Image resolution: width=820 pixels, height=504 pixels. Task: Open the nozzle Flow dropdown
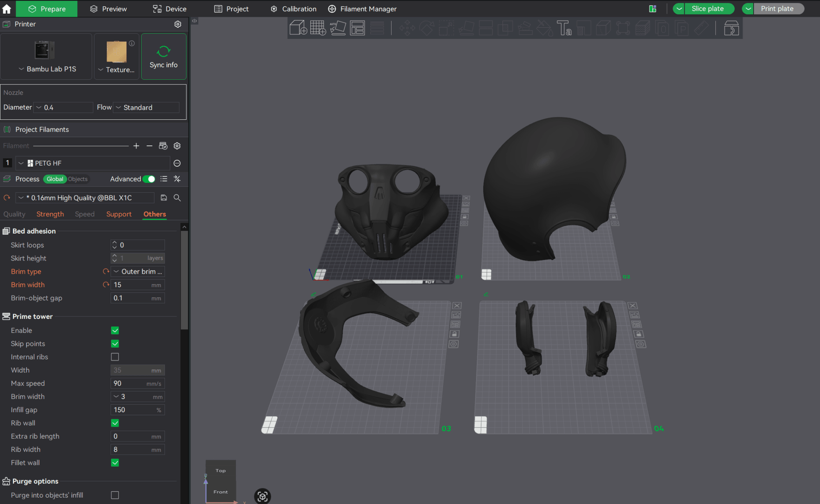[146, 107]
